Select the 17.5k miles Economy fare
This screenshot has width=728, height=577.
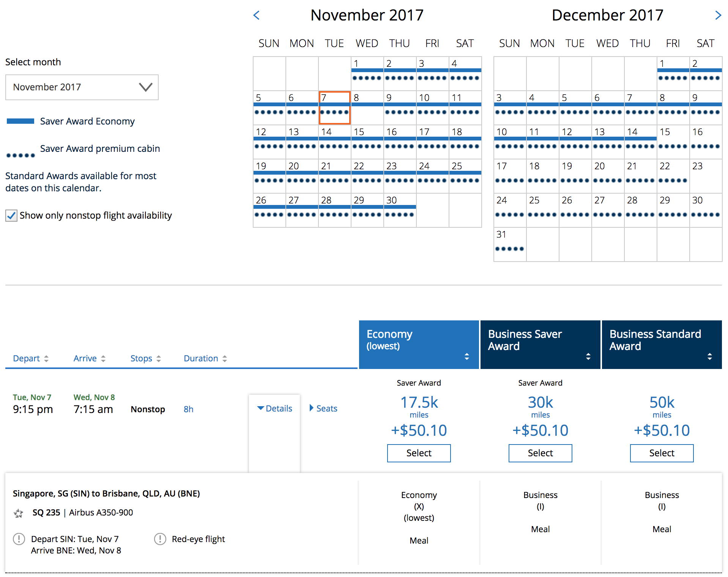coord(419,453)
